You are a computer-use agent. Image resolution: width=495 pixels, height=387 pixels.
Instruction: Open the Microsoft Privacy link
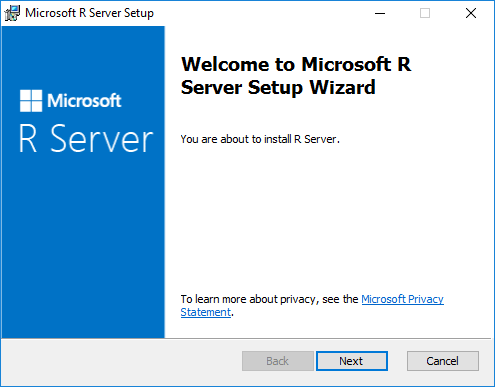point(402,299)
